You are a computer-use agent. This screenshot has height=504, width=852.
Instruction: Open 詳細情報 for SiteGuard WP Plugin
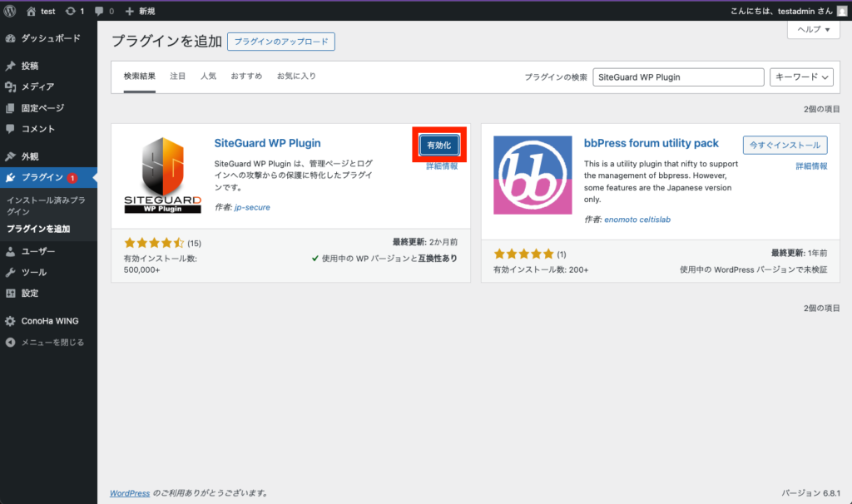pyautogui.click(x=442, y=166)
